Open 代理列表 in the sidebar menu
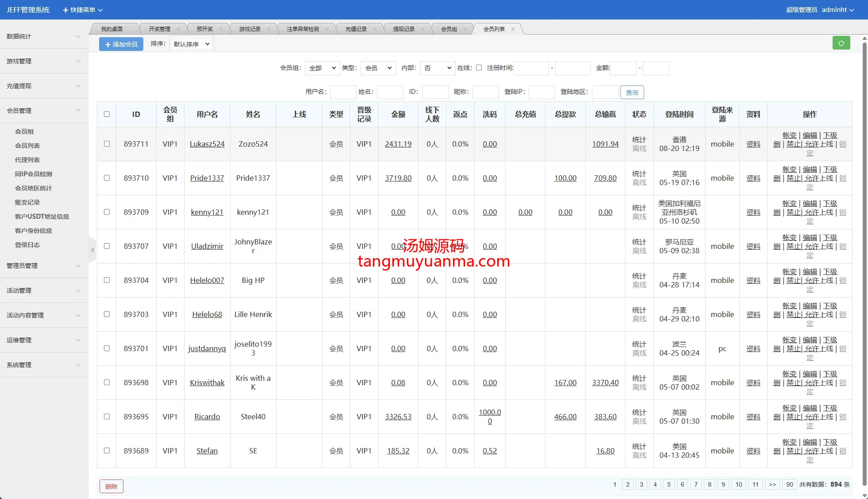Image resolution: width=868 pixels, height=499 pixels. pos(27,160)
